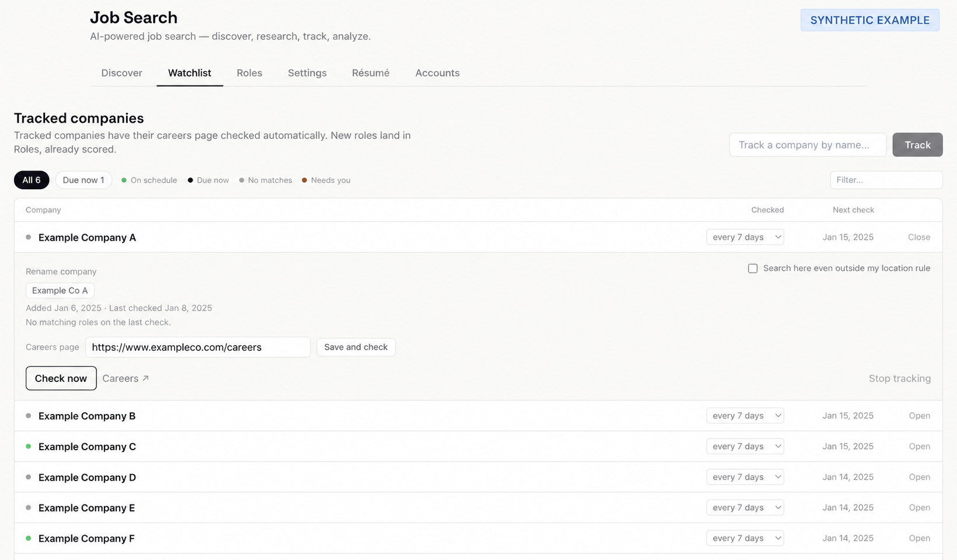Click the gray status dot beside Example Company B
Screen dimensions: 957x560
coord(28,416)
